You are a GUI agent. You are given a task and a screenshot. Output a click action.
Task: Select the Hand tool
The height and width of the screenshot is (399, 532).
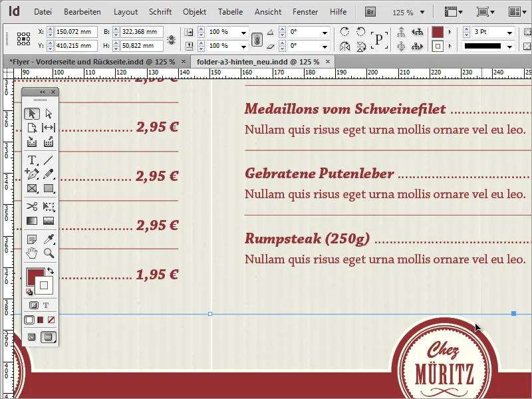32,253
